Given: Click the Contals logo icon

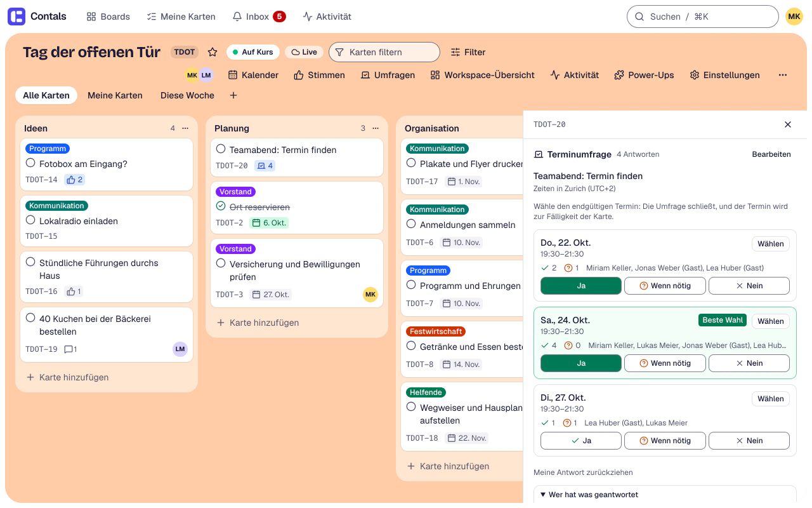Looking at the screenshot, I should [x=16, y=17].
